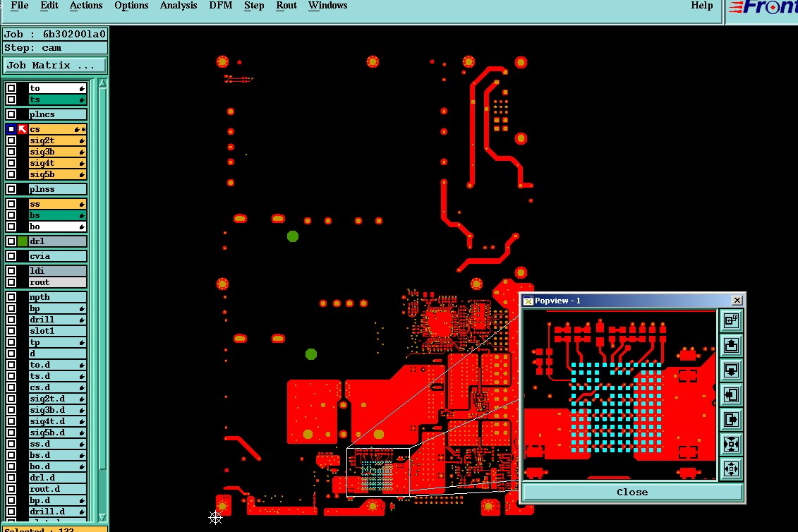798x532 pixels.
Task: Click the hand icon on the bs layer row
Action: (x=81, y=215)
